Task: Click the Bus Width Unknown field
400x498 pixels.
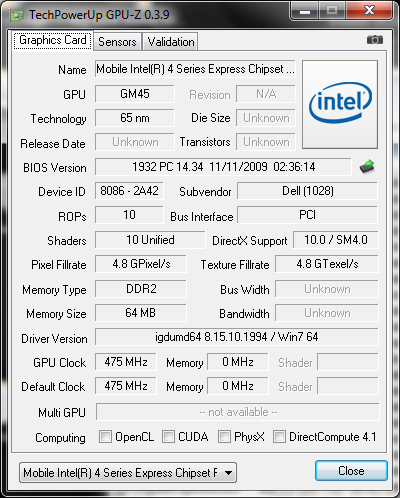Action: pyautogui.click(x=327, y=289)
